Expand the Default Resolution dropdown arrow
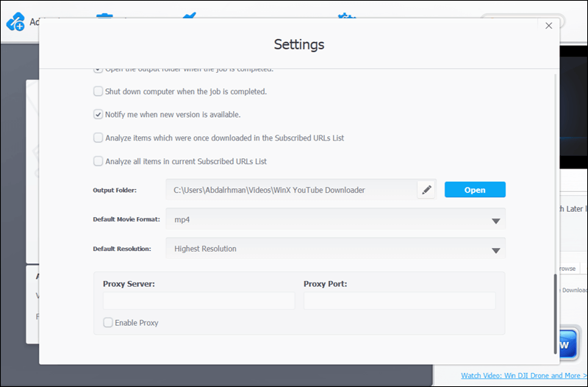588x387 pixels. [x=495, y=250]
